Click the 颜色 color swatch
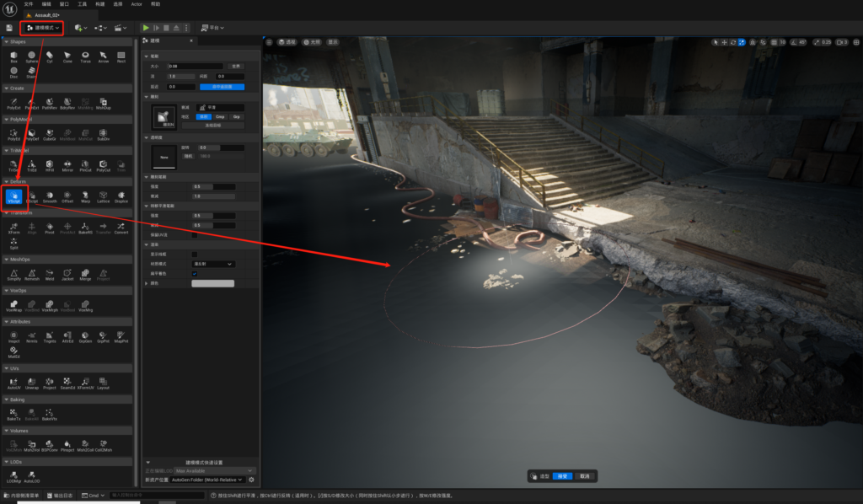The width and height of the screenshot is (863, 504). [x=212, y=283]
